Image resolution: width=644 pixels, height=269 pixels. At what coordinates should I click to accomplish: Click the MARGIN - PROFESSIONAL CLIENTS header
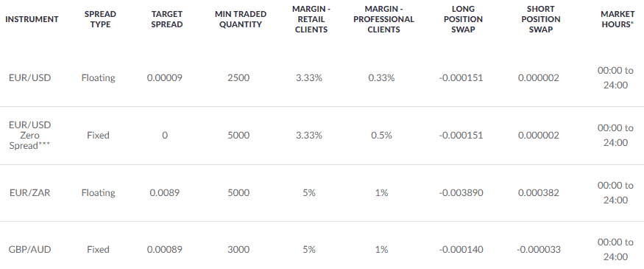[383, 19]
